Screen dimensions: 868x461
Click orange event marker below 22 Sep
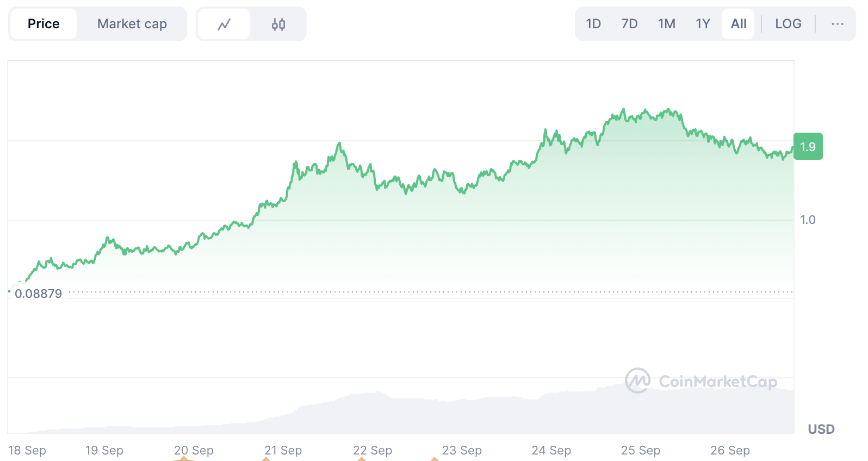click(x=362, y=459)
